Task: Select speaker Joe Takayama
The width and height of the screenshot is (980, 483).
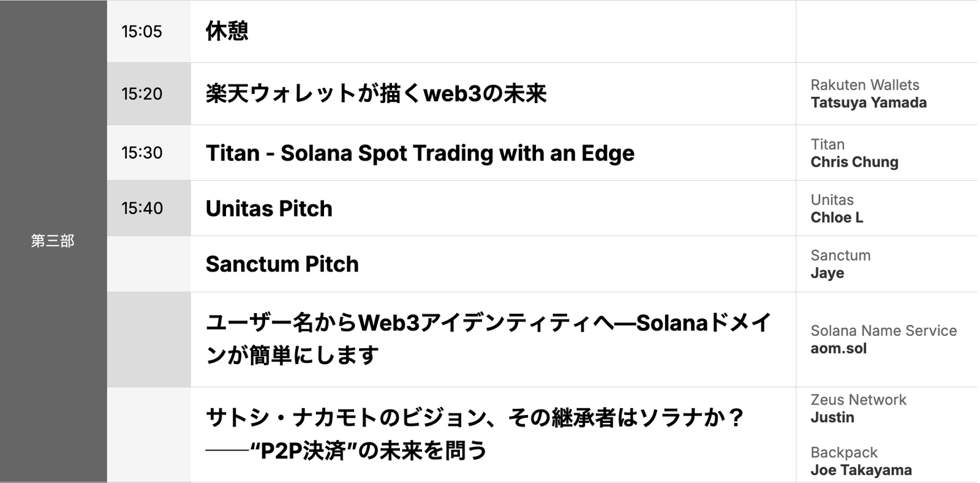Action: [861, 471]
